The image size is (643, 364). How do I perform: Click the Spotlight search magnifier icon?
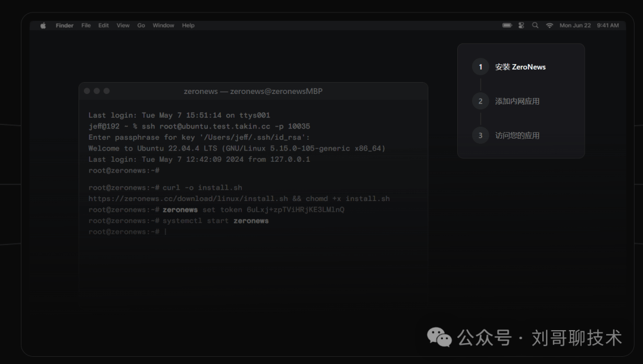pyautogui.click(x=535, y=26)
